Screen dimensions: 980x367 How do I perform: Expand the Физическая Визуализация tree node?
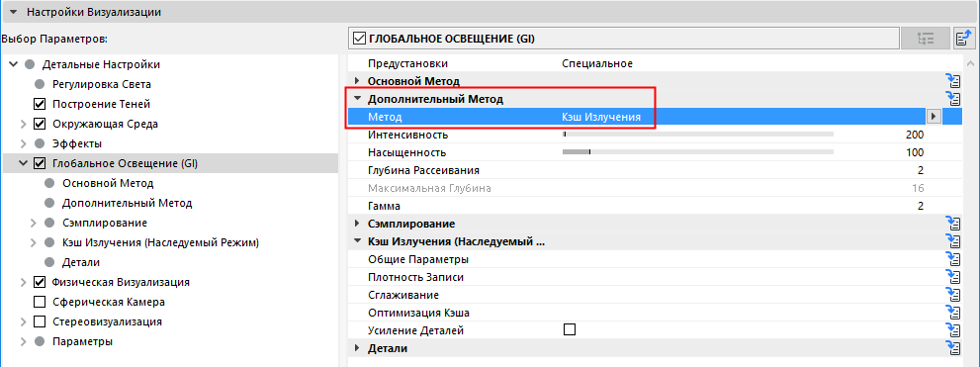[24, 282]
